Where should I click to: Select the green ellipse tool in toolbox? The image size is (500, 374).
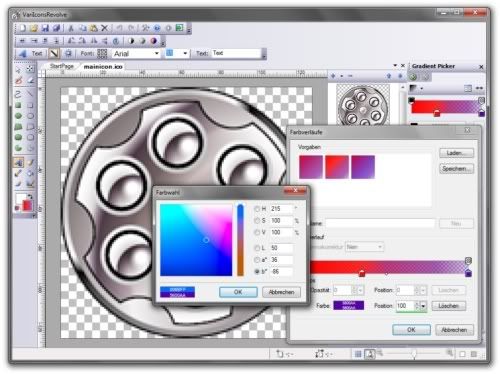click(19, 116)
